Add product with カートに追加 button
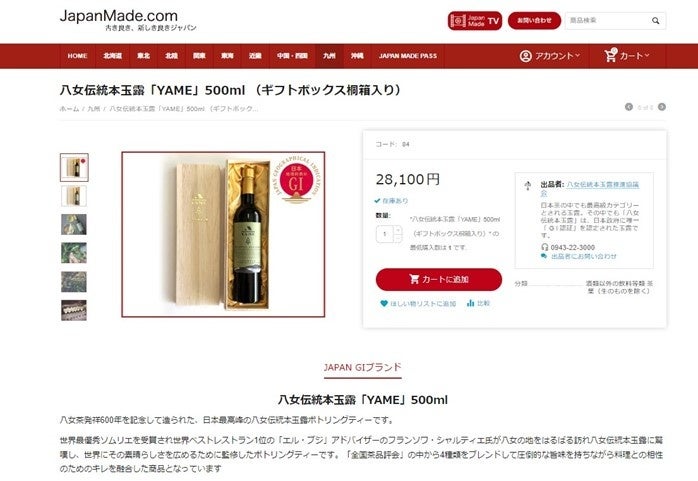Viewport: 698px width, 481px height. pyautogui.click(x=438, y=279)
